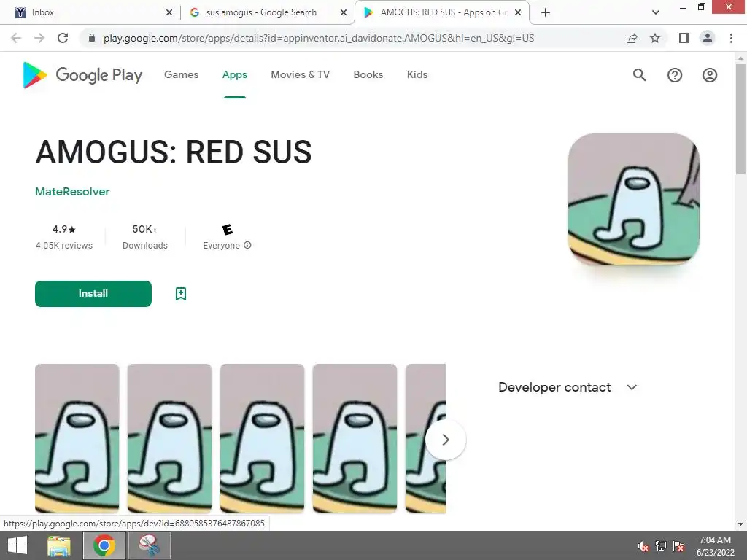Viewport: 747px width, 560px height.
Task: Click the AMOGUS: RED SUS title text
Action: tap(174, 152)
